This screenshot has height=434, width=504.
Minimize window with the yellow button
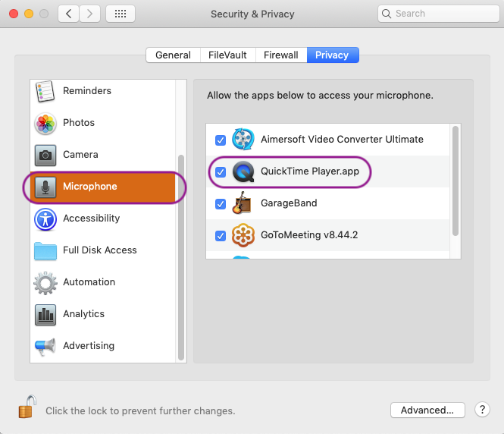point(29,14)
